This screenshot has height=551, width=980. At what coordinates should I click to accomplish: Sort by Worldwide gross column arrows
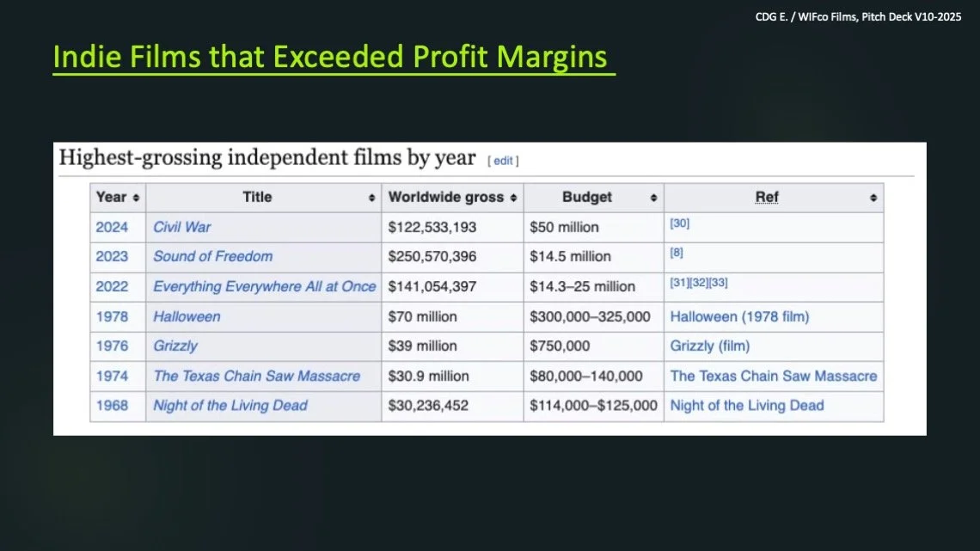coord(513,198)
